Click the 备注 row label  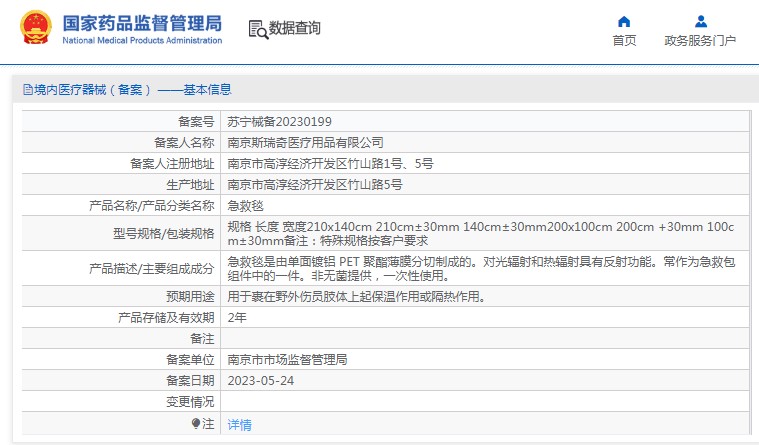tap(202, 338)
